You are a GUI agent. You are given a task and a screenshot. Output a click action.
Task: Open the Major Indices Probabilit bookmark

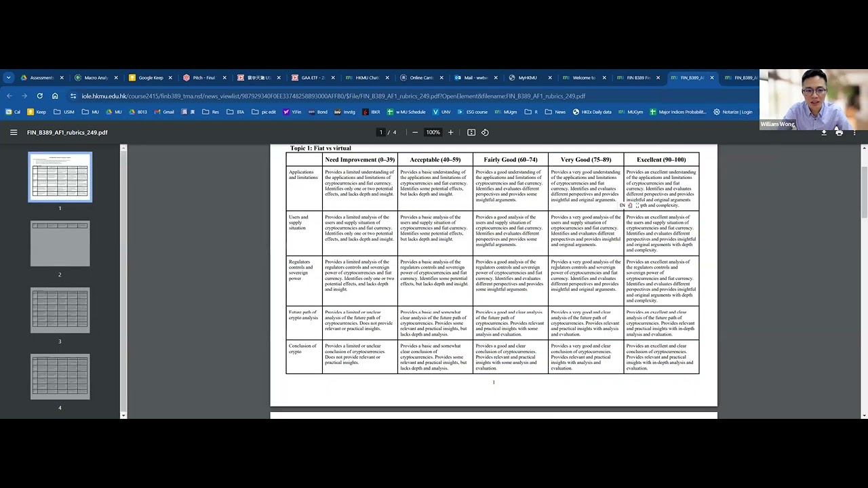click(678, 112)
